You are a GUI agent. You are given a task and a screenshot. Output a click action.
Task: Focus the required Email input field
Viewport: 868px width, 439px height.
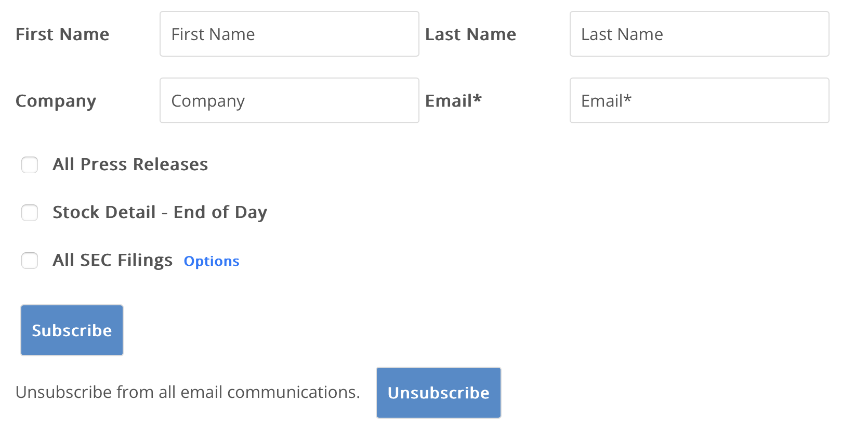pos(699,100)
